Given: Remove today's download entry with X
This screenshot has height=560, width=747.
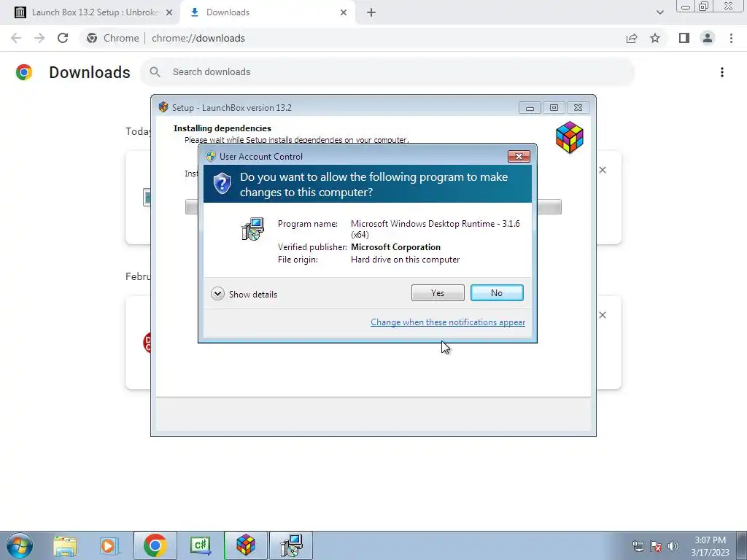Looking at the screenshot, I should tap(602, 170).
